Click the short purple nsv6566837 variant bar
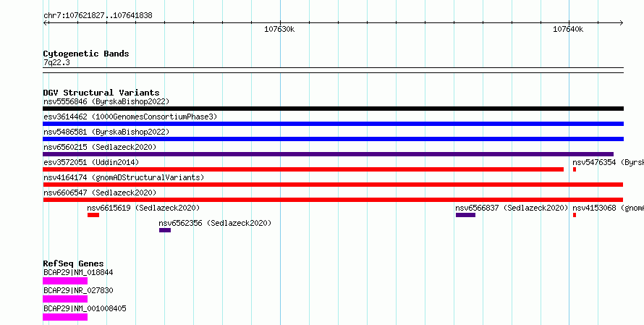644x325 pixels. point(465,215)
